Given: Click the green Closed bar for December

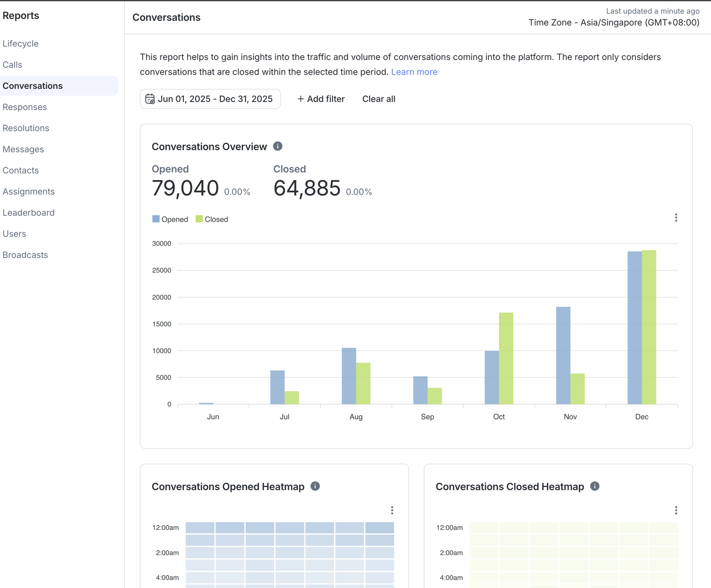Looking at the screenshot, I should (649, 327).
